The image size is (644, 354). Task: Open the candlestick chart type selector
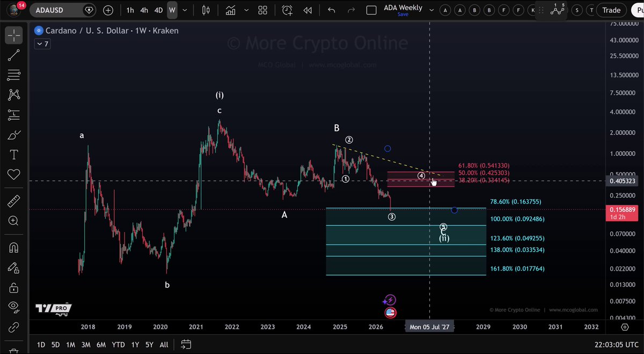coord(206,10)
